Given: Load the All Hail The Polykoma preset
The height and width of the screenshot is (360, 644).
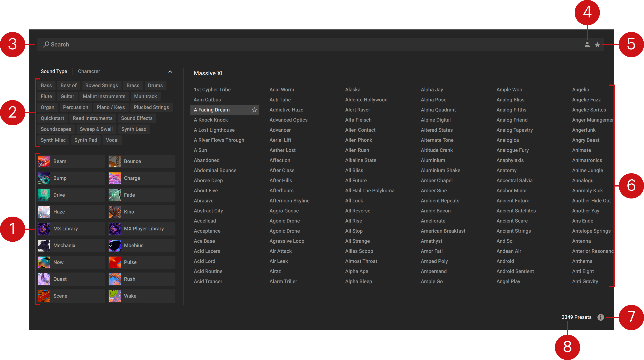Looking at the screenshot, I should click(x=370, y=191).
